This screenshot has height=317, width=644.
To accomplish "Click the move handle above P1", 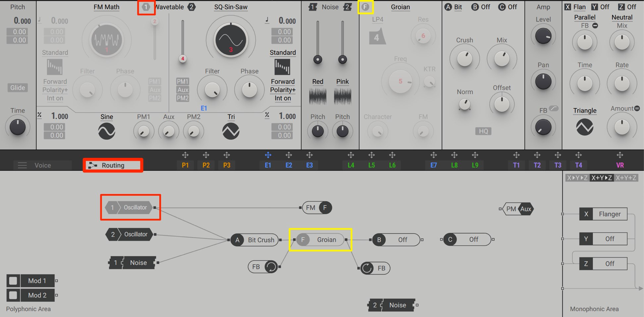I will pyautogui.click(x=185, y=155).
